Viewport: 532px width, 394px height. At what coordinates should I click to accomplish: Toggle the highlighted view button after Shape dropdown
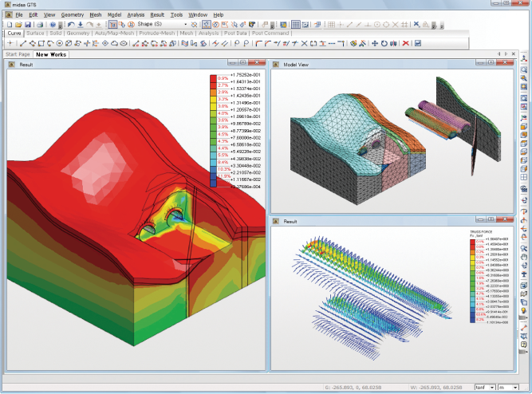click(x=206, y=25)
